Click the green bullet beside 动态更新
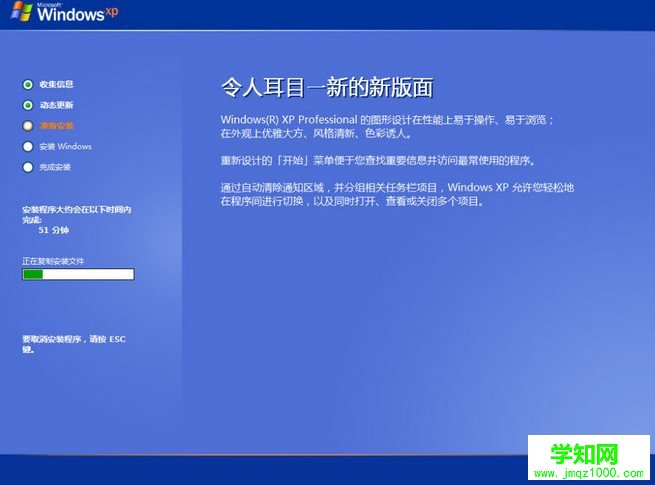Image resolution: width=655 pixels, height=485 pixels. [x=28, y=105]
